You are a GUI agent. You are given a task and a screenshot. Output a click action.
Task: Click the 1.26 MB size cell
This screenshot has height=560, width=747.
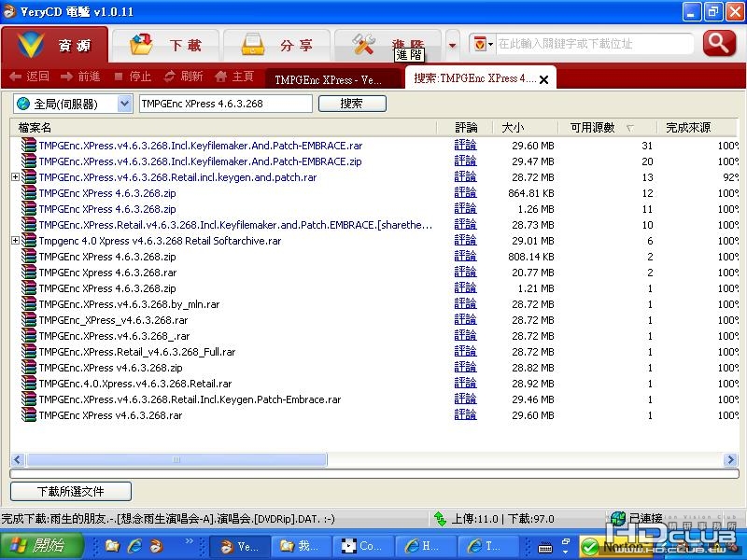(536, 209)
